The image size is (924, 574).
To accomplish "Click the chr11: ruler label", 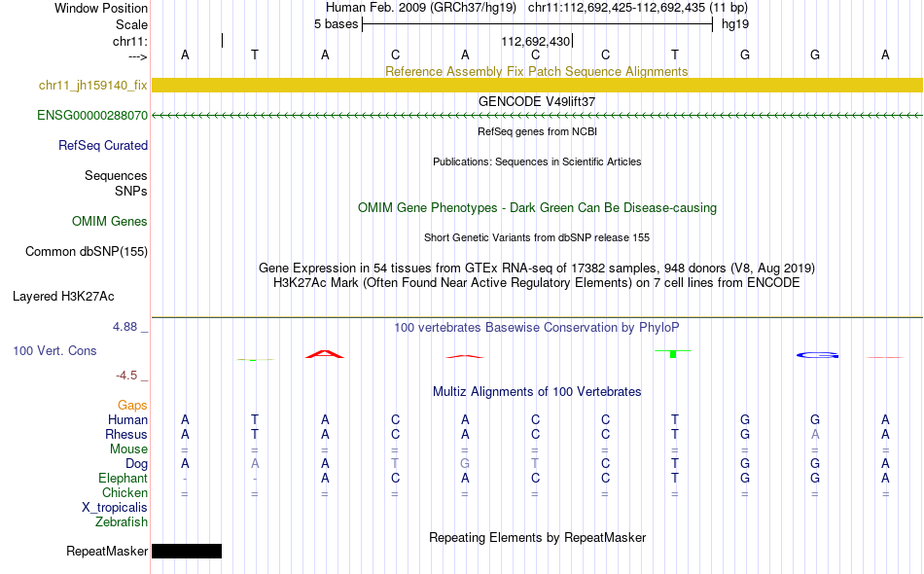I will 130,41.
